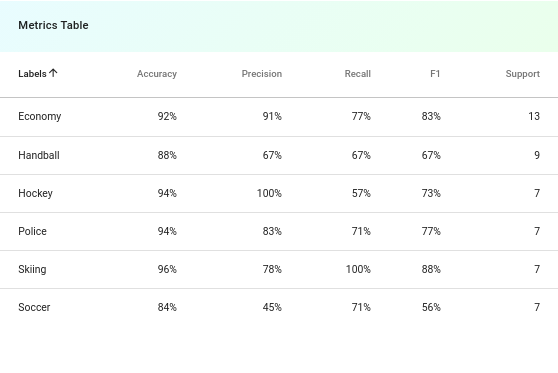Select the Soccer label row
Screen dimensions: 558x373
point(279,308)
